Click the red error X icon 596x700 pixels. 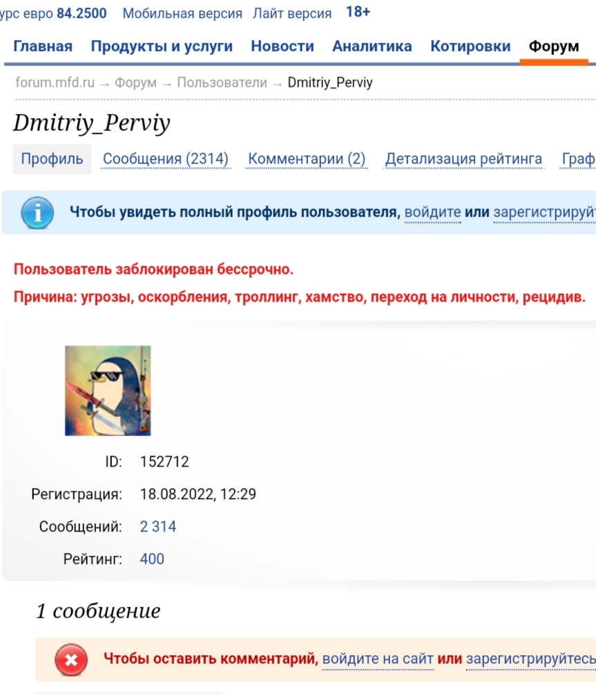pos(71,660)
